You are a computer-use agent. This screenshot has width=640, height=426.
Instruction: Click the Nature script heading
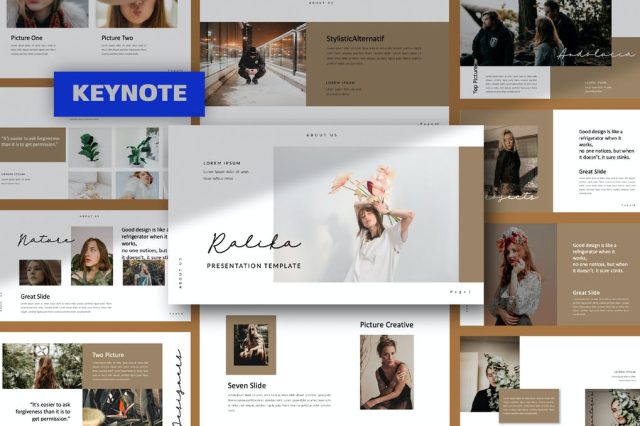[43, 240]
